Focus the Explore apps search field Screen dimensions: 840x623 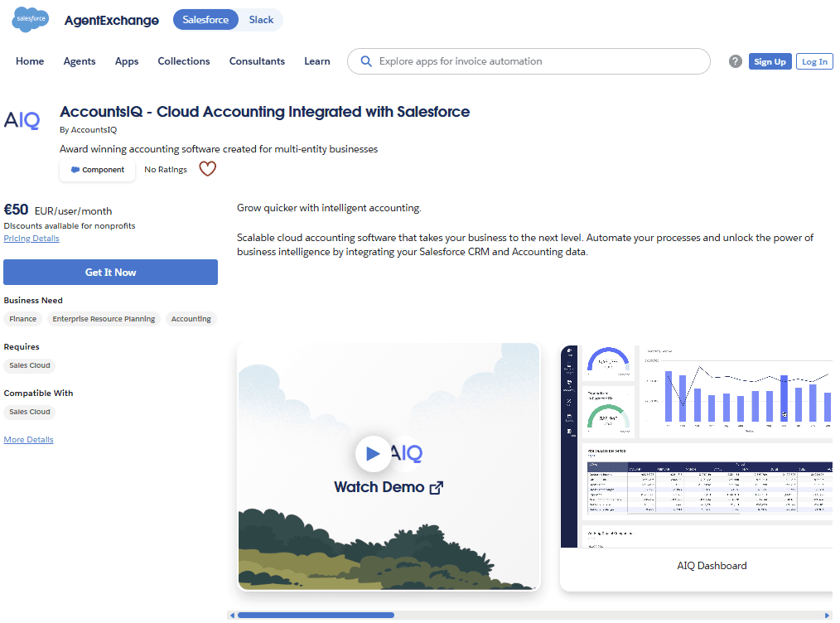(x=529, y=61)
